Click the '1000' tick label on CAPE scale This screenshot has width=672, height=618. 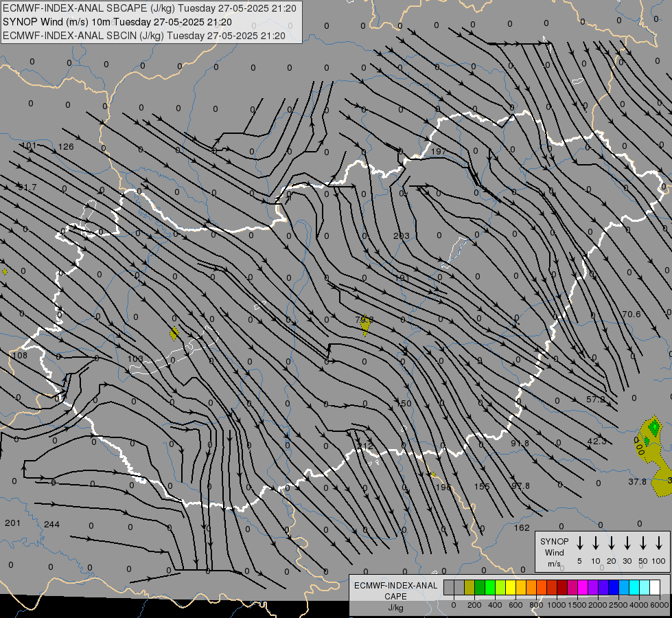click(x=557, y=605)
